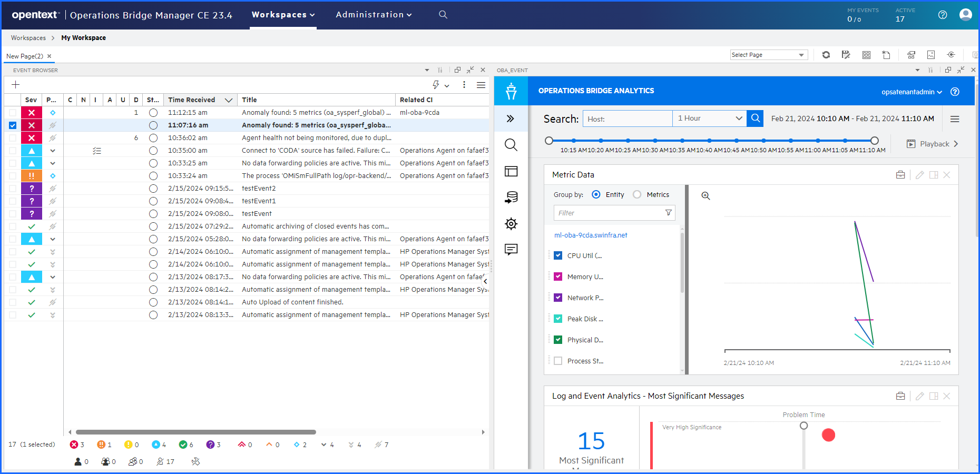Save the current page layout

pyautogui.click(x=846, y=55)
